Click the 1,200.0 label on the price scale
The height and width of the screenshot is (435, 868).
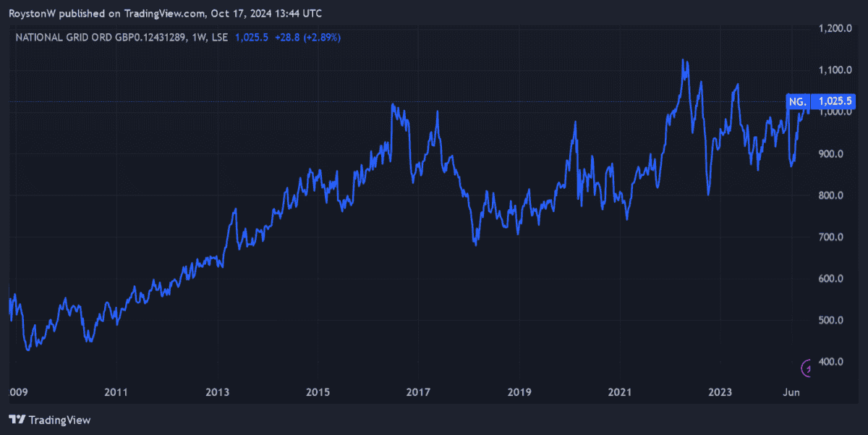pyautogui.click(x=835, y=29)
